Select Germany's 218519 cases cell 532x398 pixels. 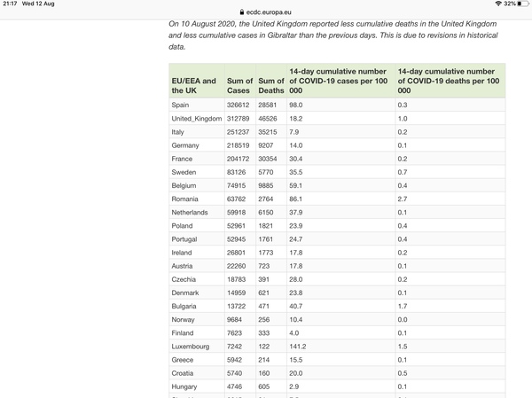(240, 145)
